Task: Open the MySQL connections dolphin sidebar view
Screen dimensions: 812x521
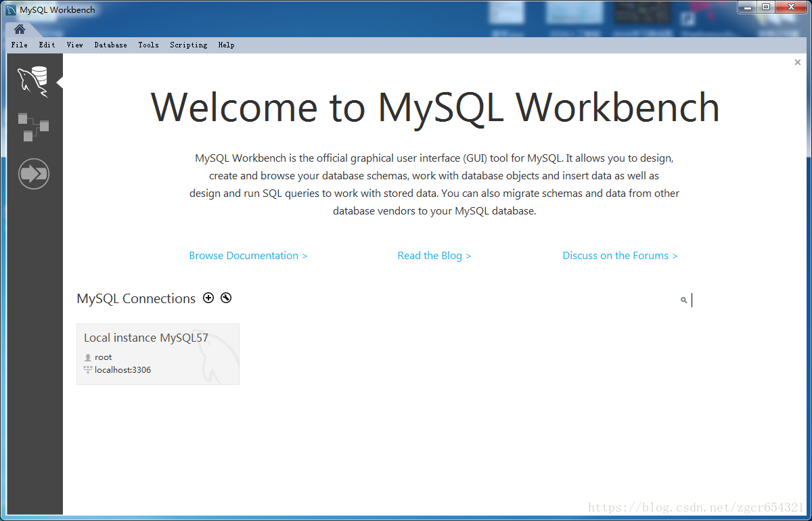Action: (x=33, y=82)
